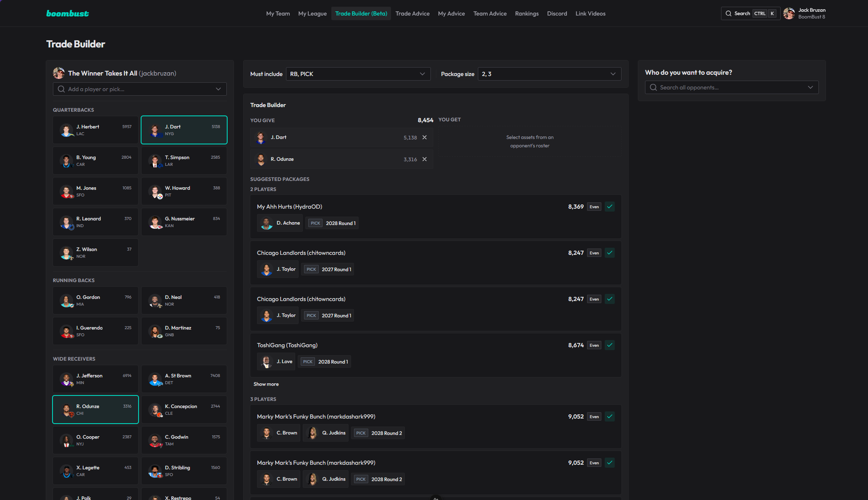Screen dimensions: 868x500
Task: Select K. Concepcion roster card
Action: click(184, 409)
